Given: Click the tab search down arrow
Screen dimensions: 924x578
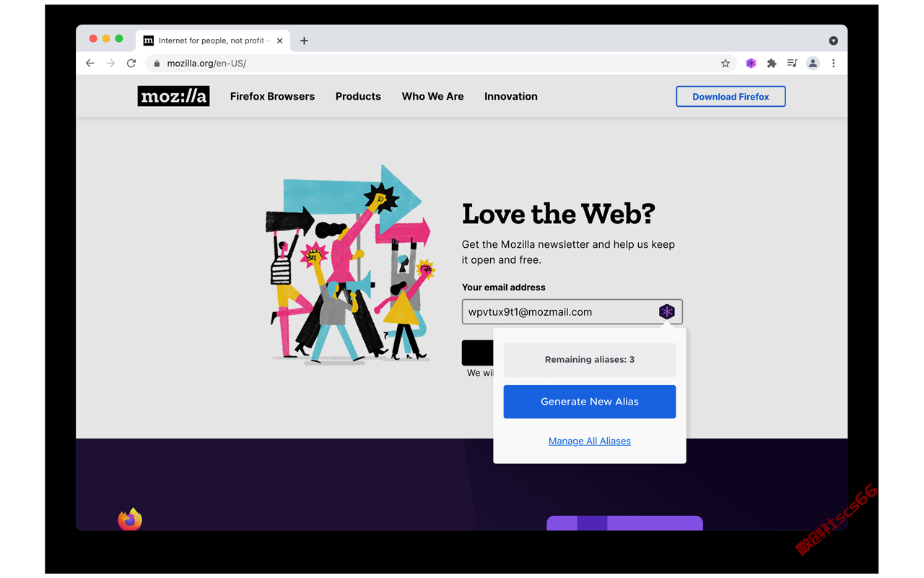Looking at the screenshot, I should pyautogui.click(x=833, y=40).
